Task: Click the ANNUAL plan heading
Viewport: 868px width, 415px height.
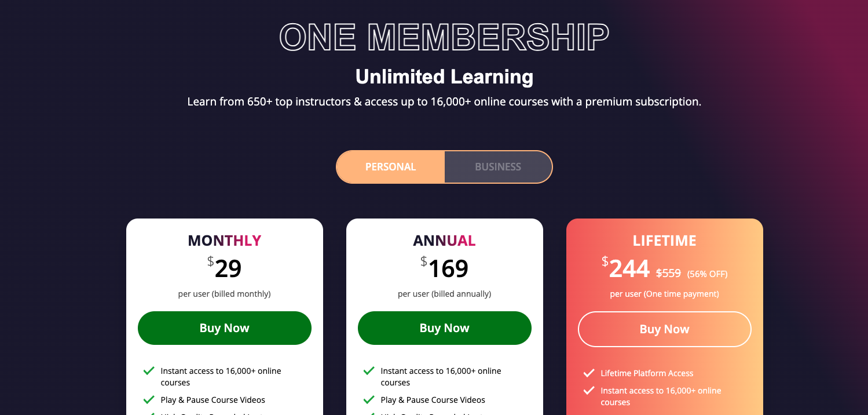Action: pos(444,241)
